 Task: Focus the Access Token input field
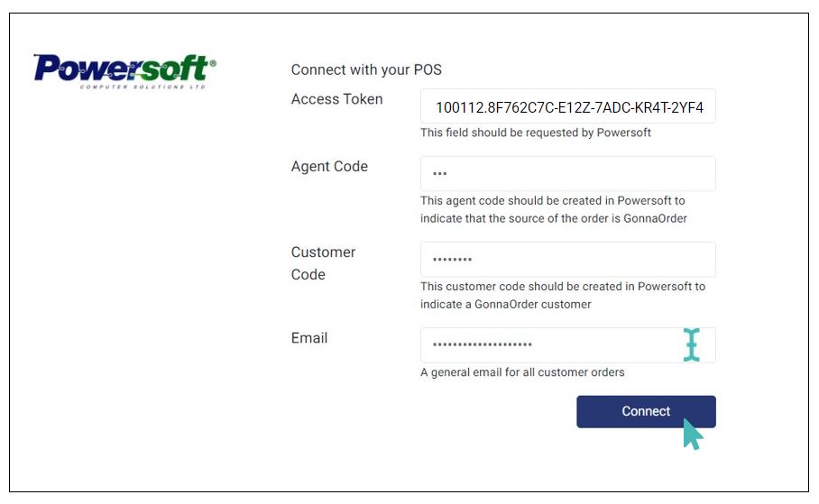tap(567, 106)
